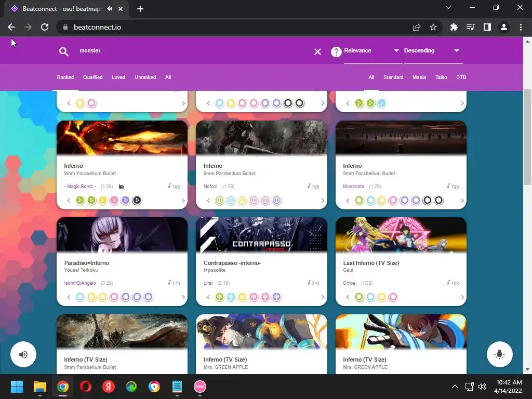This screenshot has width=532, height=399.
Task: Open the browser extensions puzzle icon
Action: pyautogui.click(x=454, y=27)
